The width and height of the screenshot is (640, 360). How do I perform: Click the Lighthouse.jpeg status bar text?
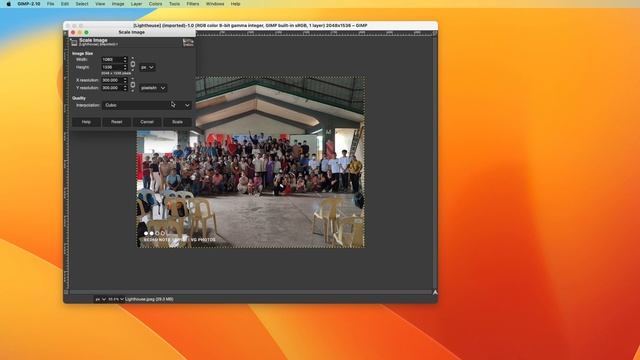coord(149,299)
